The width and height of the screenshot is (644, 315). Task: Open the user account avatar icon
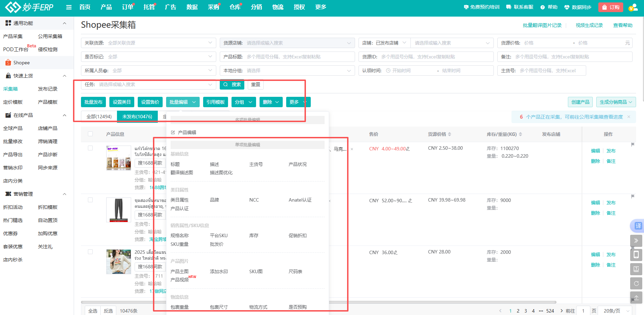coord(633,7)
